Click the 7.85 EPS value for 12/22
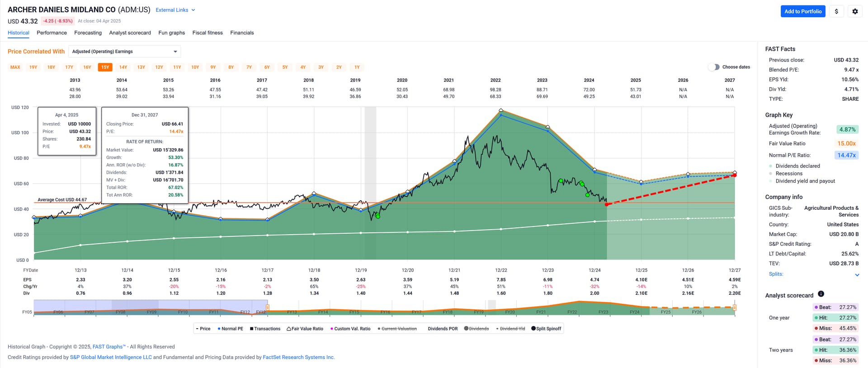The width and height of the screenshot is (868, 368). click(501, 280)
